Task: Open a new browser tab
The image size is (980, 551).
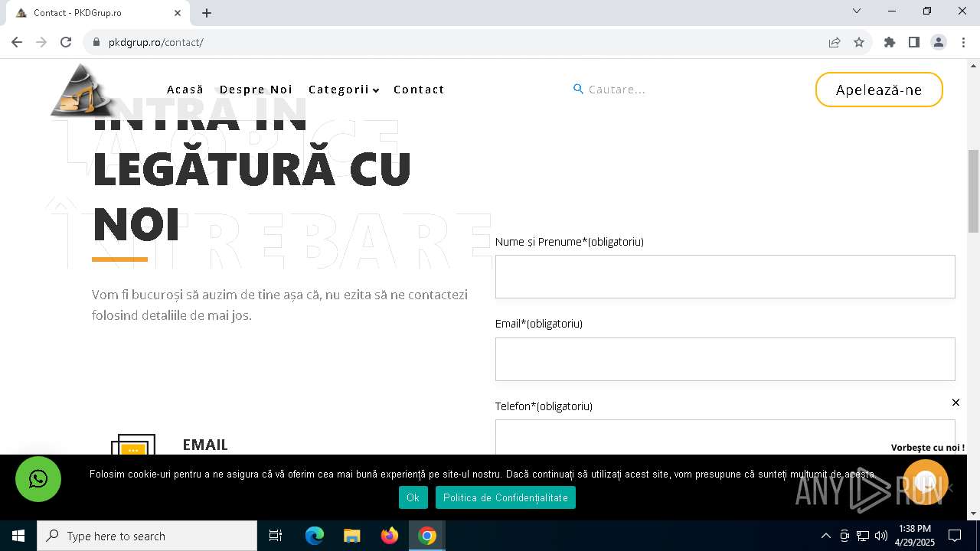Action: 207,13
